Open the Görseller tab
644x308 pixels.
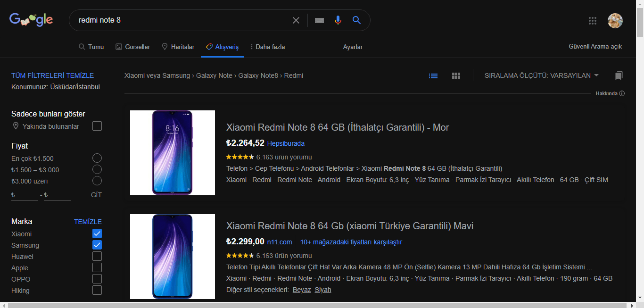(133, 47)
